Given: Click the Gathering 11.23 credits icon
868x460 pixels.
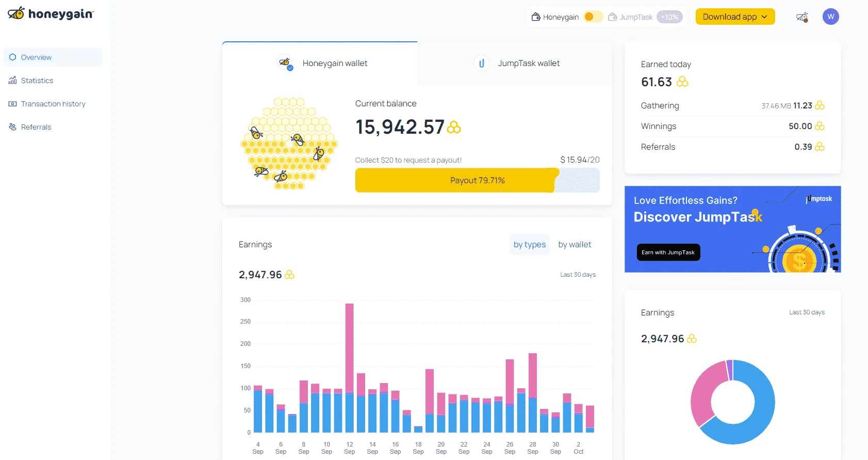Looking at the screenshot, I should click(x=820, y=105).
